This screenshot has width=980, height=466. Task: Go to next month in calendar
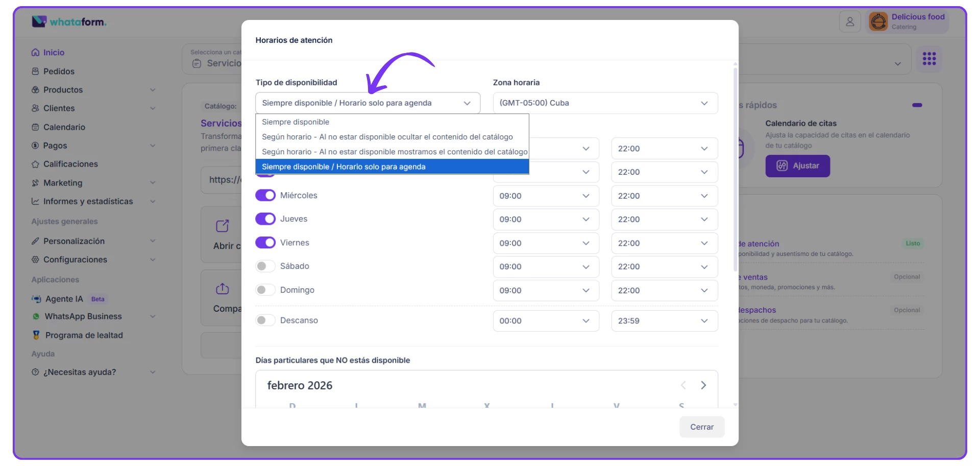[703, 385]
